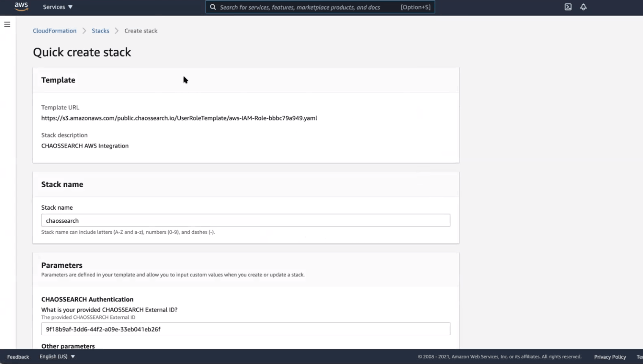Screen dimensions: 643x364
Task: Click the Feedback button in footer
Action: pos(18,357)
